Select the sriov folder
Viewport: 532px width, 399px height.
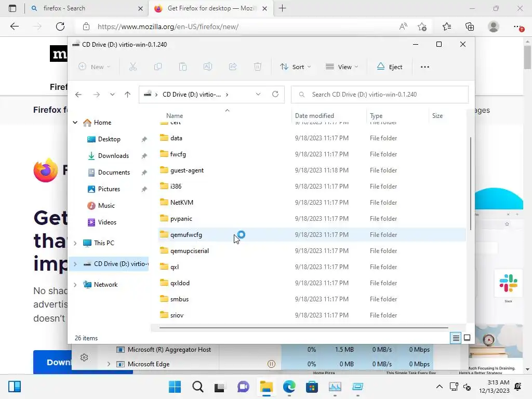pos(177,315)
